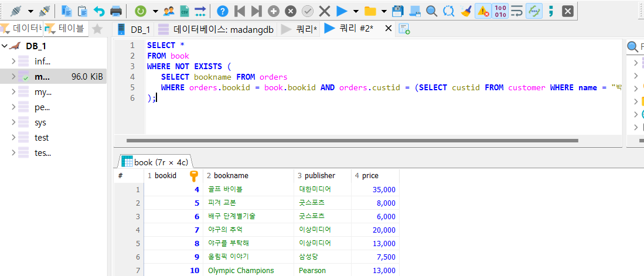
Task: Close the 쿼리 #2* tab
Action: point(388,28)
